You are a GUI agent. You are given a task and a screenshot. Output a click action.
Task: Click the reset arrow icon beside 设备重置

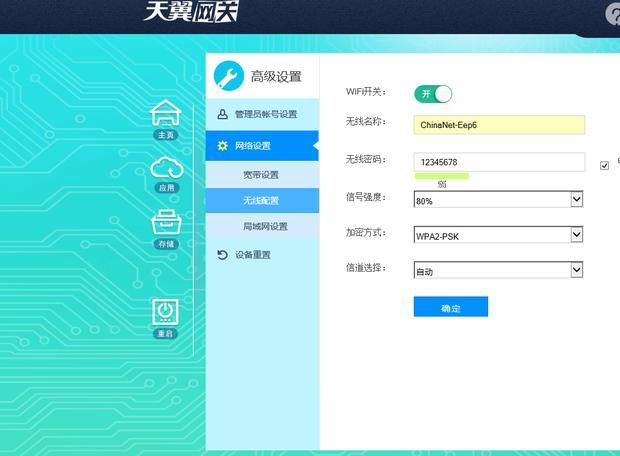222,255
